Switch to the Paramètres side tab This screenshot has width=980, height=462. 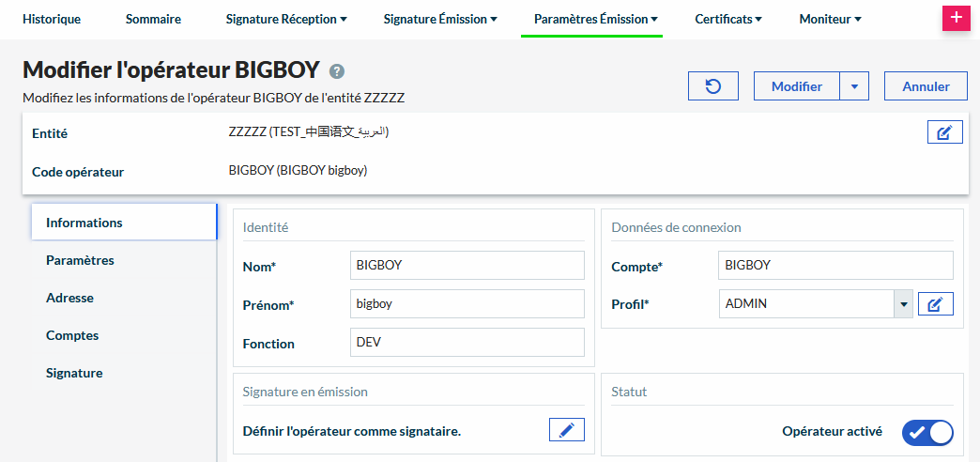click(x=81, y=260)
